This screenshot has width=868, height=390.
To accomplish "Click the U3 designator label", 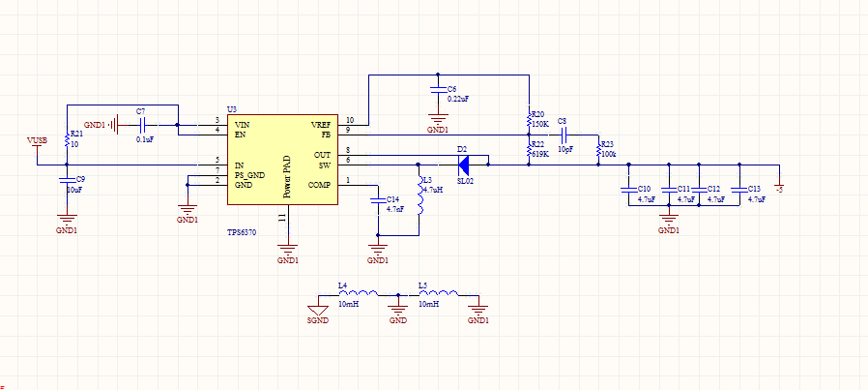I will coord(231,109).
